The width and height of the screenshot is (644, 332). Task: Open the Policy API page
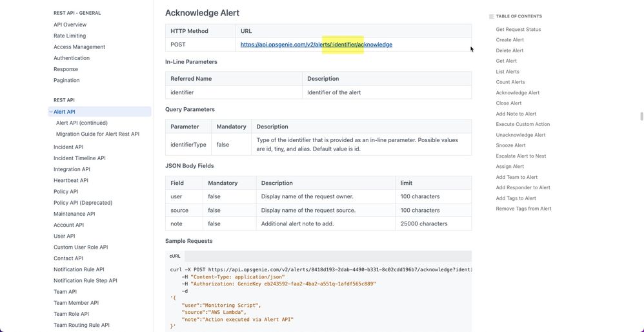point(66,191)
